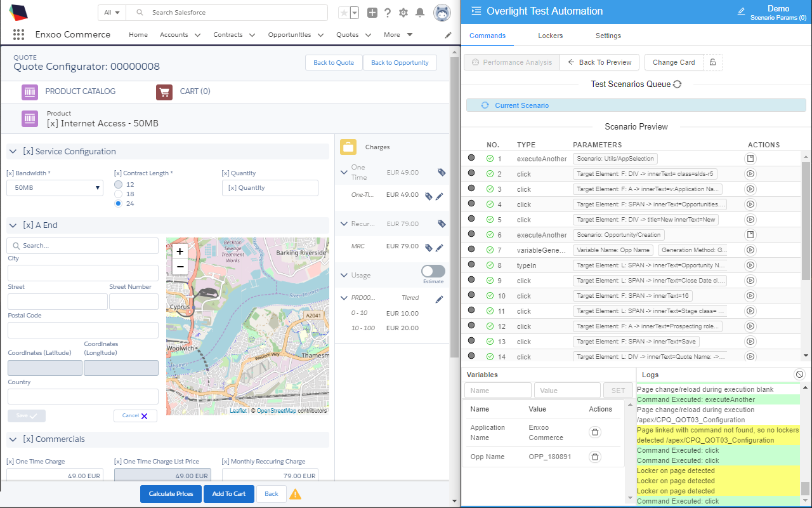Select contract length 24
Viewport: 812px width, 508px height.
(118, 204)
